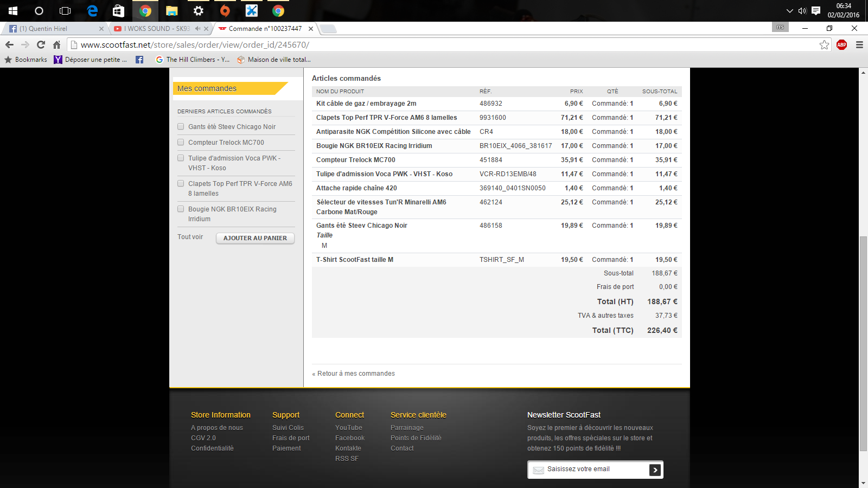Tick the Compteur Trelock MC700 checkbox
The image size is (868, 488).
pos(181,142)
